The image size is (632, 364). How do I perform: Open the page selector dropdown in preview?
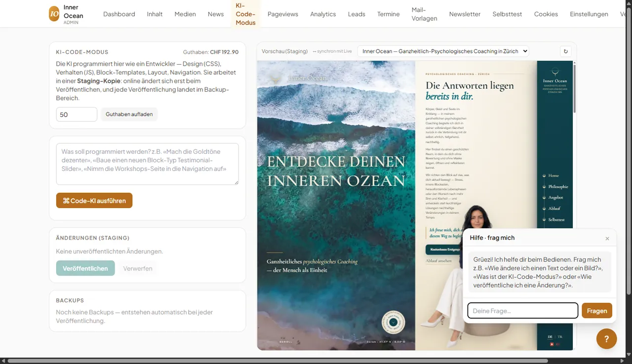click(x=443, y=51)
